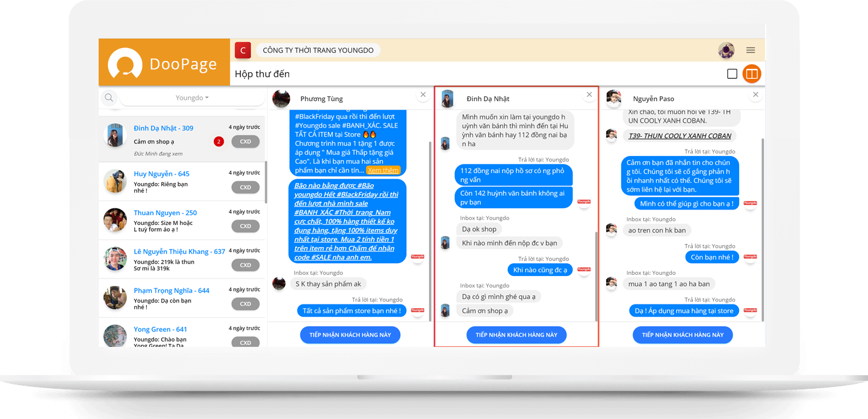Click Phạm Trọng Nghĩa avatar

115,298
